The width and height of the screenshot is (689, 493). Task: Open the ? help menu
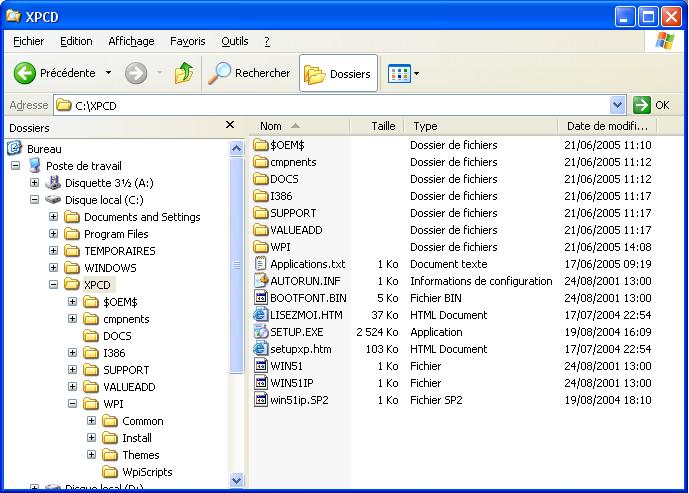point(267,41)
